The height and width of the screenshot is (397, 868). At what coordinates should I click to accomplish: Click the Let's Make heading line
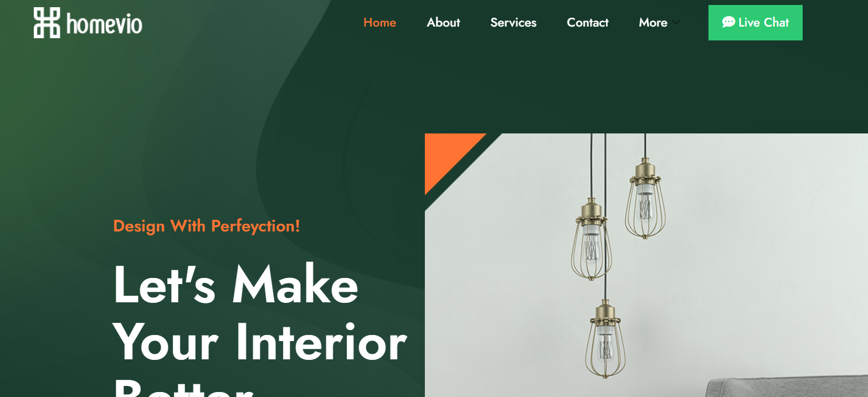click(x=235, y=286)
